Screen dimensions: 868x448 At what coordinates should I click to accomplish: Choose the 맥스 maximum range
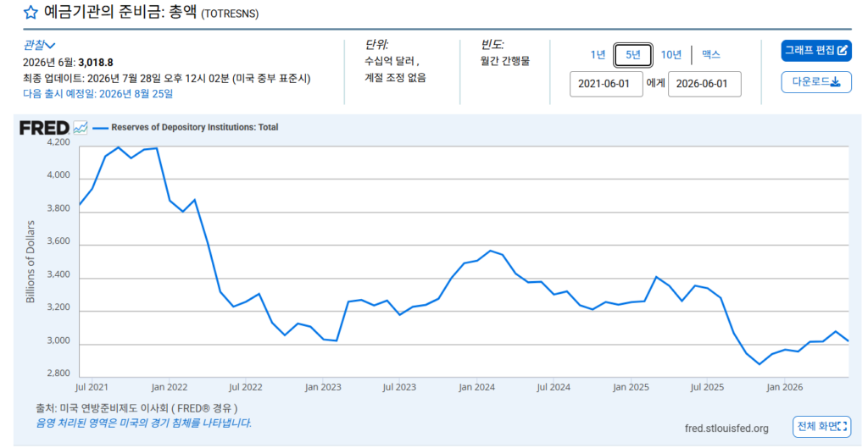[711, 55]
